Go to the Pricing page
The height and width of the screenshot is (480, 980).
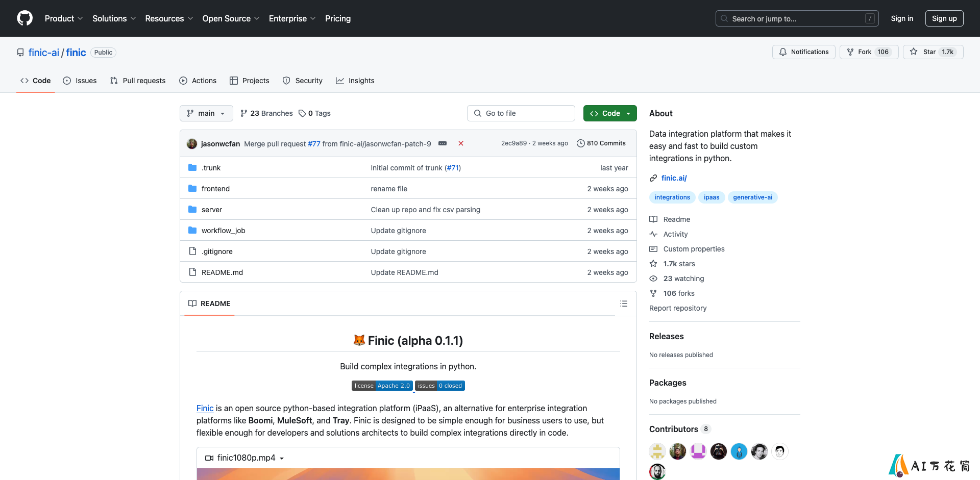(x=338, y=18)
